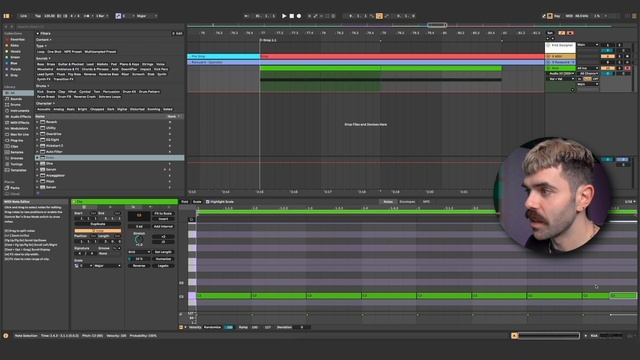Collapse the Filters section
The image size is (640, 360).
click(38, 33)
